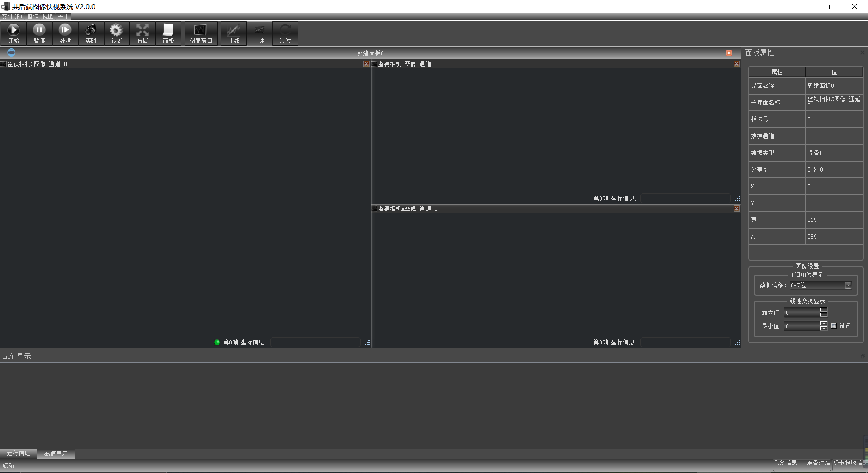This screenshot has height=473, width=868.
Task: Close the 新建面板0 panel tab
Action: 729,53
